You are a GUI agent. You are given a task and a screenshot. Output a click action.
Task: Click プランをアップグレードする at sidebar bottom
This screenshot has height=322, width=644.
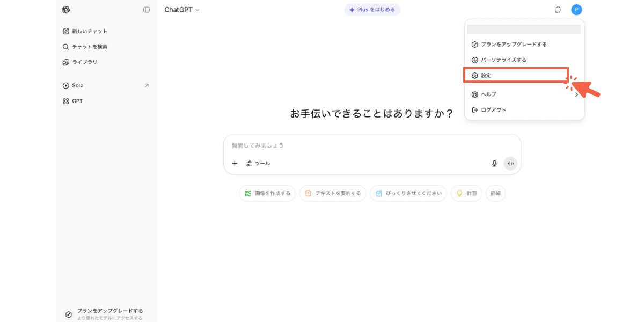coord(106,314)
